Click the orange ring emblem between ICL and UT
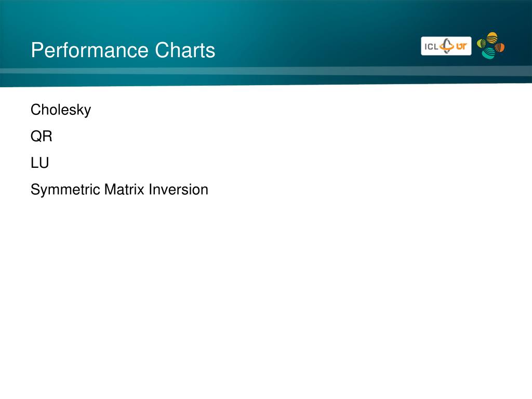The height and width of the screenshot is (399, 532). click(x=447, y=46)
